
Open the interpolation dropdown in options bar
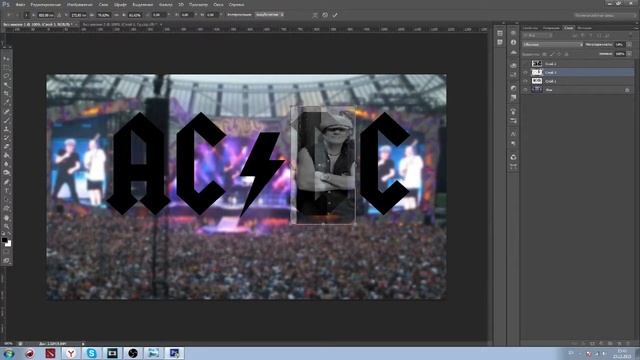click(269, 15)
